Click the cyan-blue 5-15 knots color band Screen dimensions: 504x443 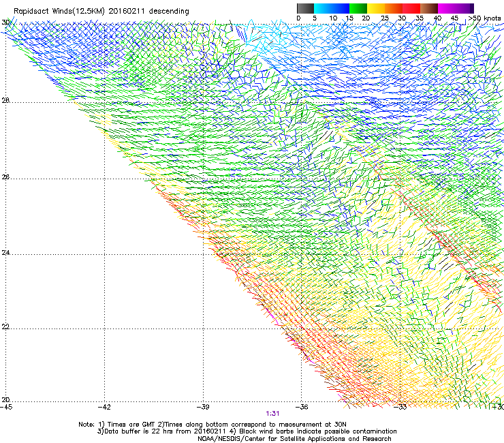click(x=332, y=8)
